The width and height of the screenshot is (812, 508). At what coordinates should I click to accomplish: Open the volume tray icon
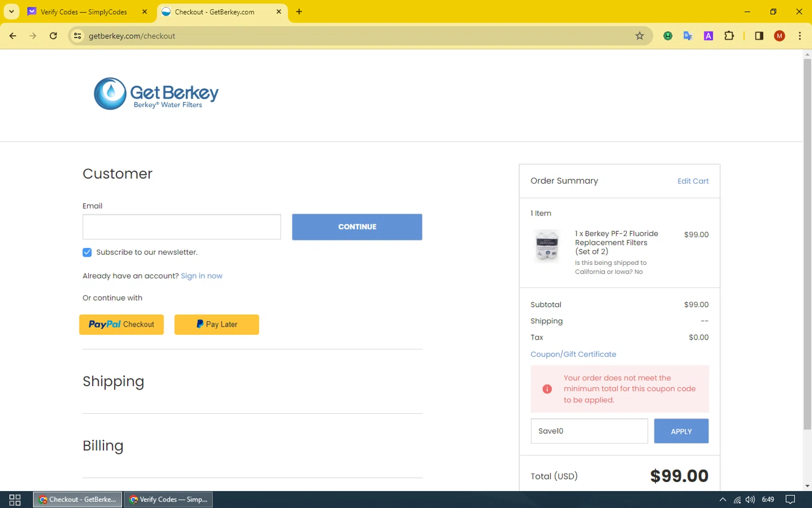[x=750, y=499]
